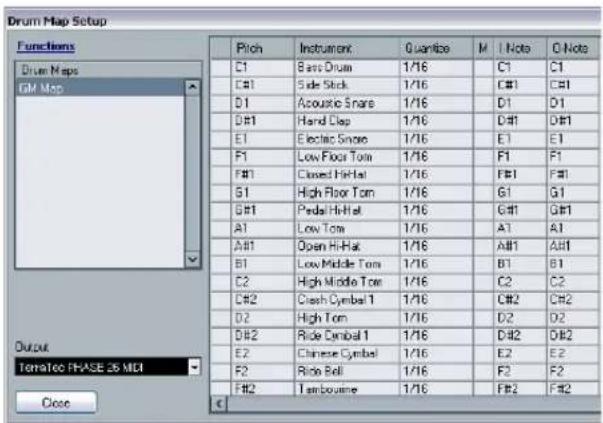Click the O-Note column header
The image size is (603, 423).
573,48
